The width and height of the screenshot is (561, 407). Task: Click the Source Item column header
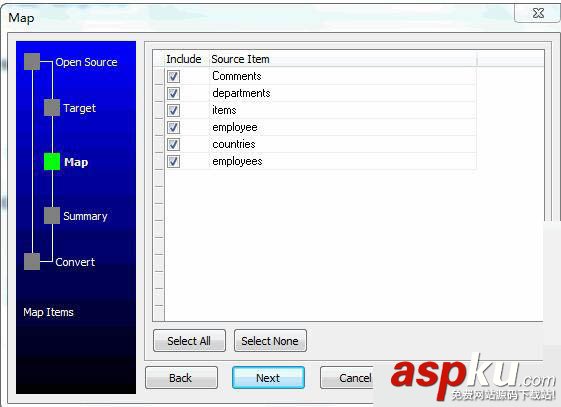[x=343, y=59]
